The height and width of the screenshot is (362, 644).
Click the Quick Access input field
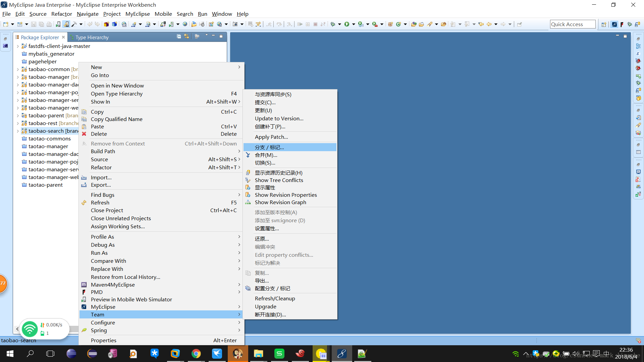click(x=573, y=24)
